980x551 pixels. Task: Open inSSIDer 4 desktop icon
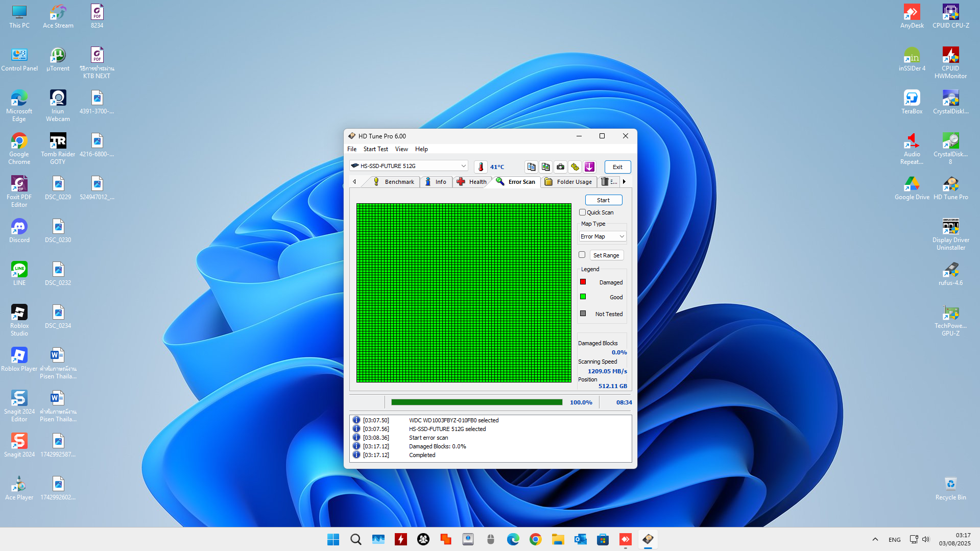[912, 59]
